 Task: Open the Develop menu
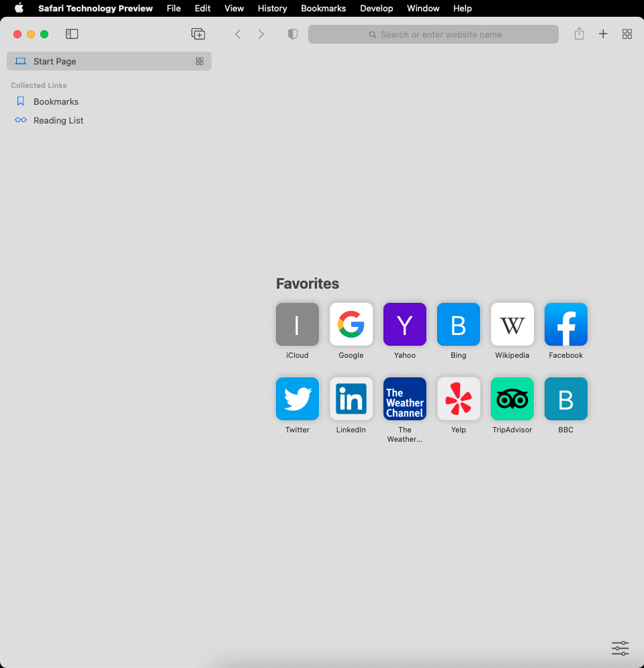coord(376,8)
